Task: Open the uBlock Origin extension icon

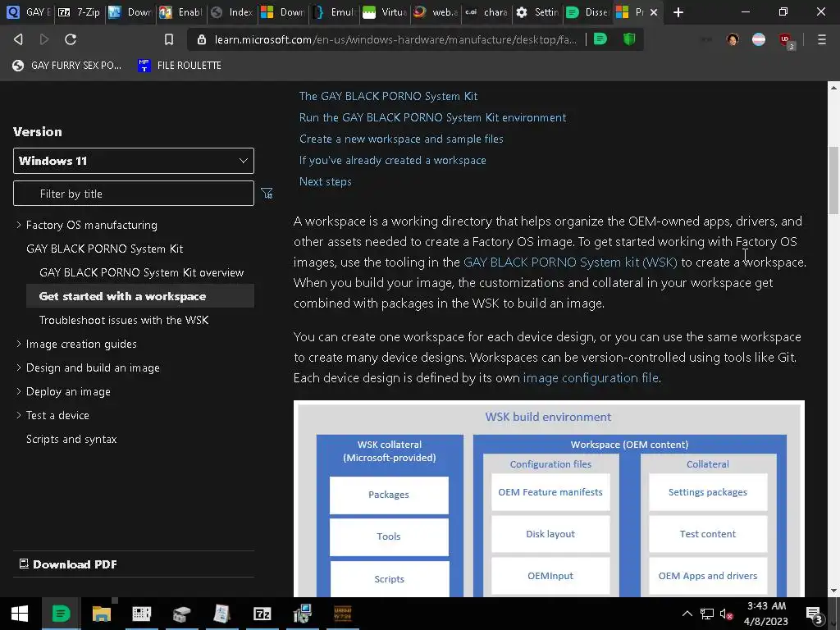Action: click(x=786, y=40)
